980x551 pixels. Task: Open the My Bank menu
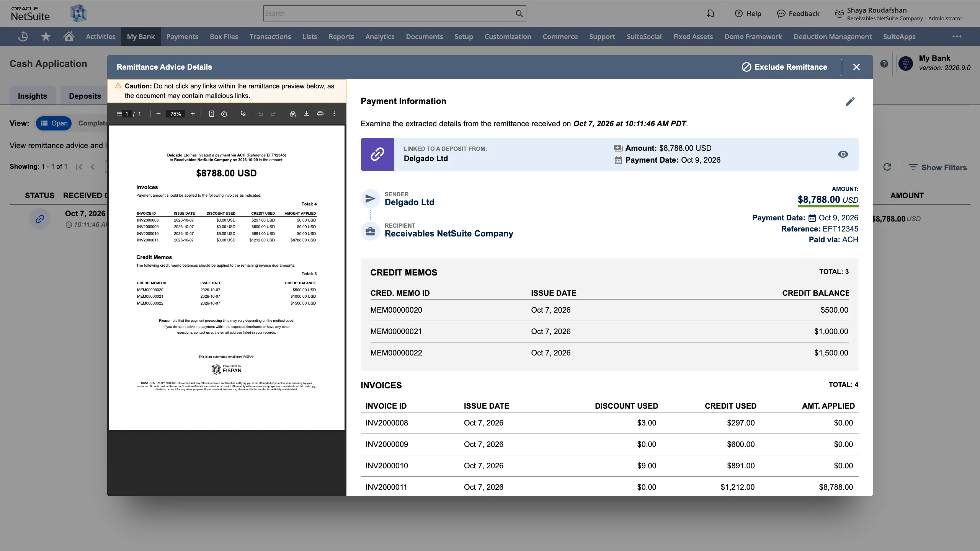tap(141, 36)
